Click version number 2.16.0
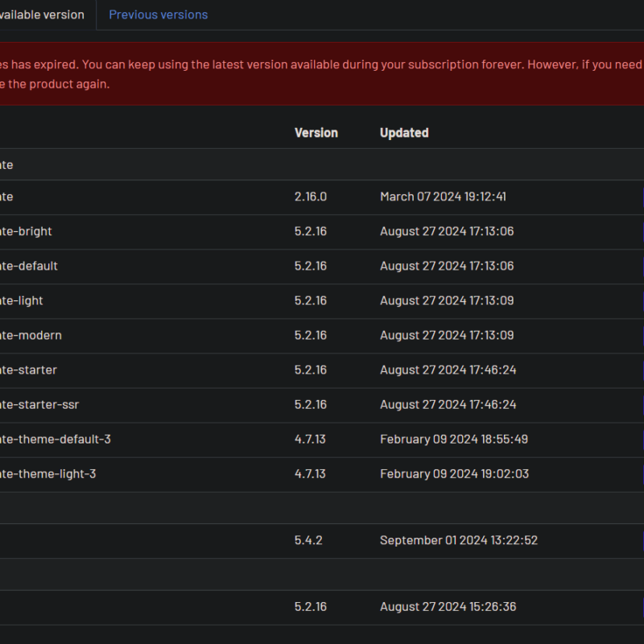This screenshot has width=644, height=644. 310,197
